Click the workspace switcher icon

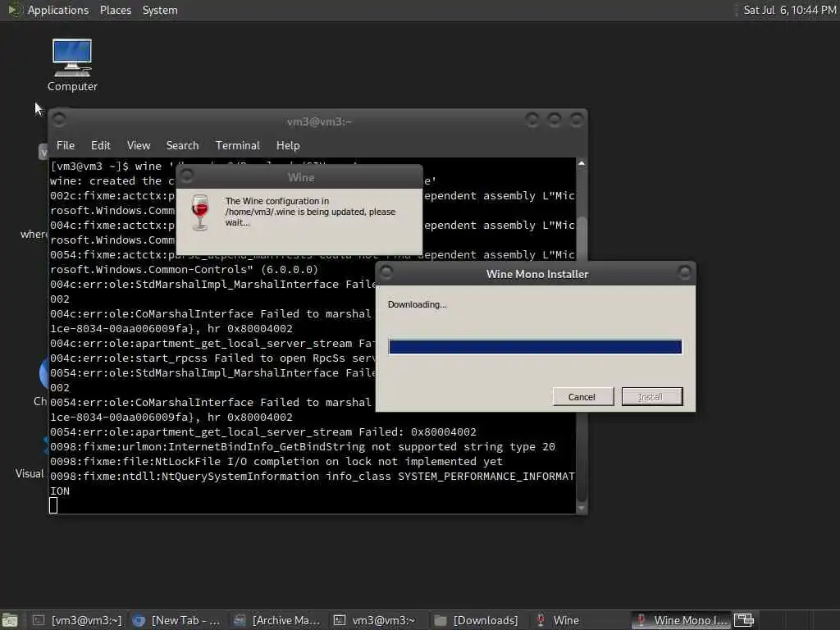click(743, 620)
